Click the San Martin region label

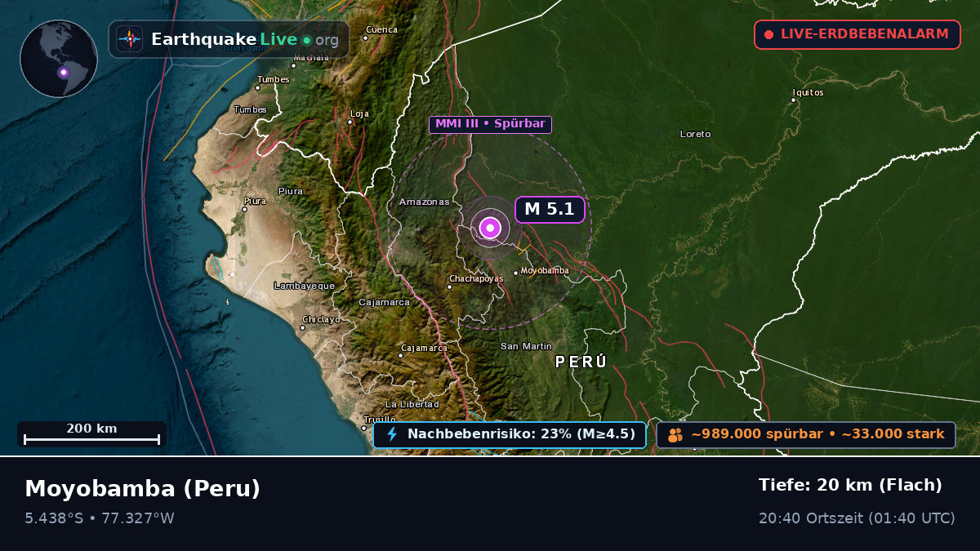pyautogui.click(x=526, y=346)
